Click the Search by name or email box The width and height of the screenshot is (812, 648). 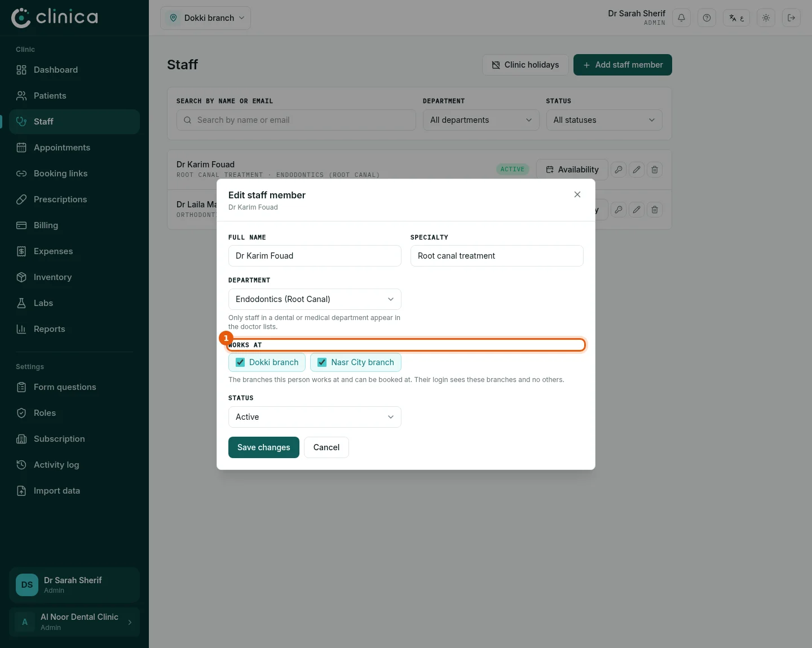pyautogui.click(x=296, y=120)
